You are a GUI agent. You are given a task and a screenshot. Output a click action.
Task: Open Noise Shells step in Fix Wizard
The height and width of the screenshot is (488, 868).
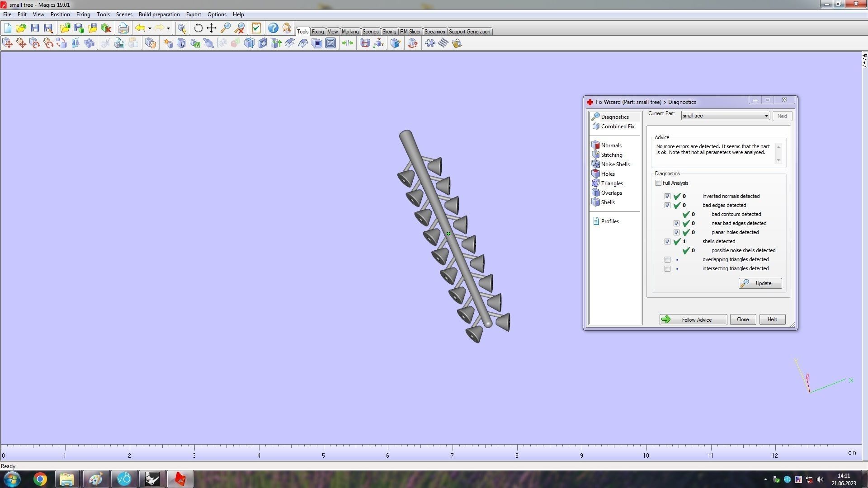tap(615, 164)
